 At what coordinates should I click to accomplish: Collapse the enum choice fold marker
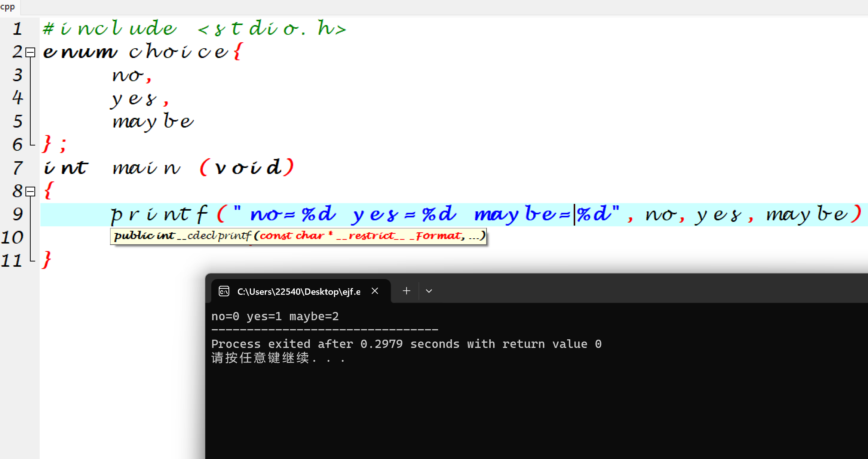click(x=30, y=52)
